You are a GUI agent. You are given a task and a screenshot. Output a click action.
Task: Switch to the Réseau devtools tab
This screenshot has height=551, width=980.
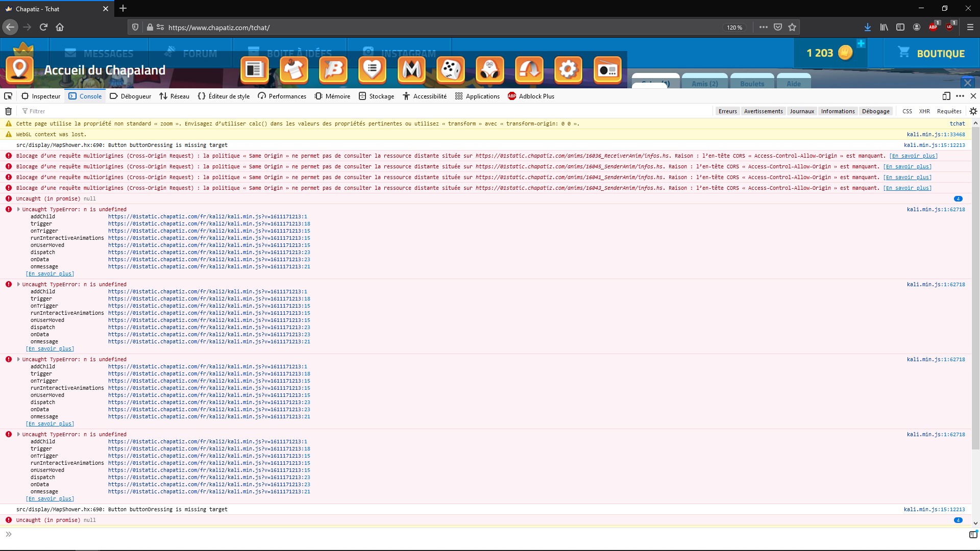pyautogui.click(x=174, y=96)
